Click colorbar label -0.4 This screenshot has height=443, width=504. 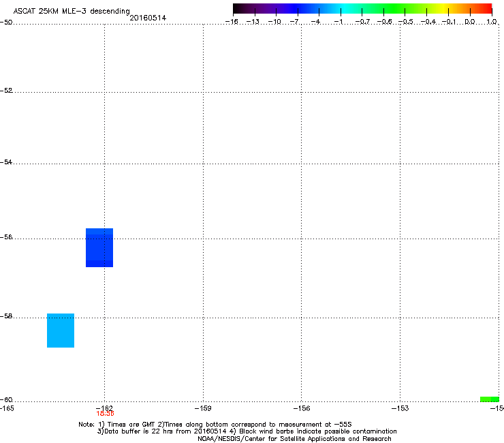(428, 22)
